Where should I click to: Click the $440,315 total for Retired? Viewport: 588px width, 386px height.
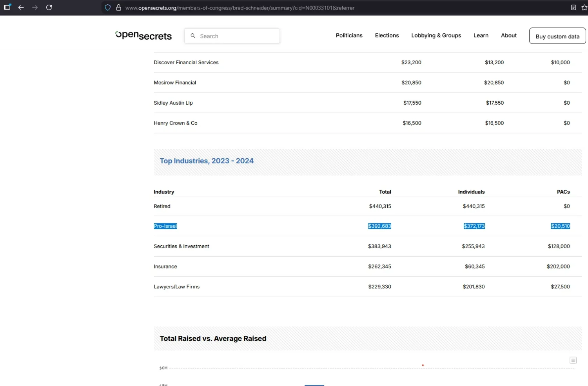(x=380, y=206)
